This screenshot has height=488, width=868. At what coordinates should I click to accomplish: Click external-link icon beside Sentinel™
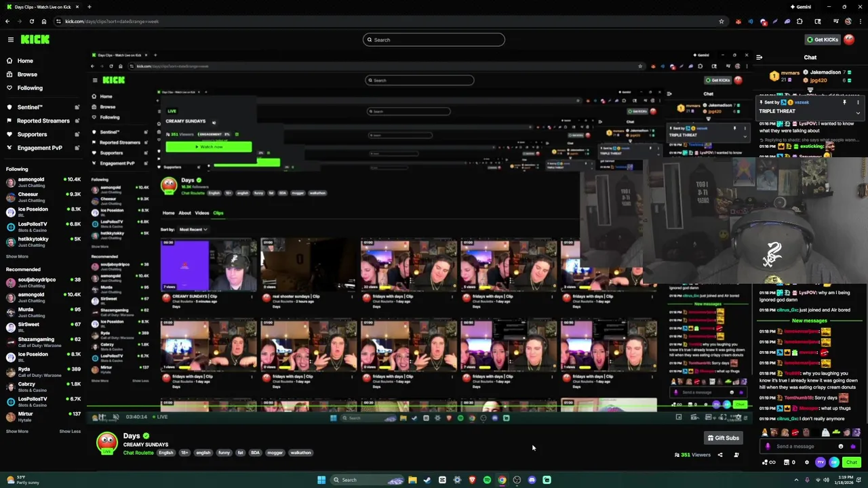(77, 107)
